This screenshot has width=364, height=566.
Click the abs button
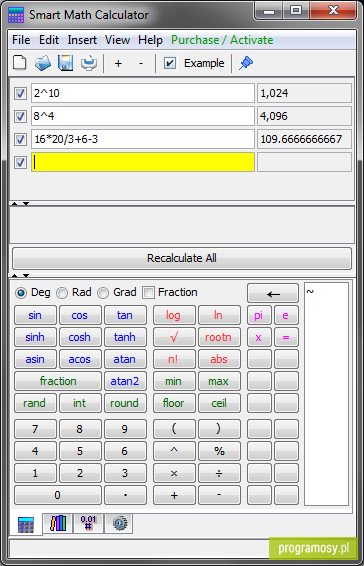(x=219, y=360)
